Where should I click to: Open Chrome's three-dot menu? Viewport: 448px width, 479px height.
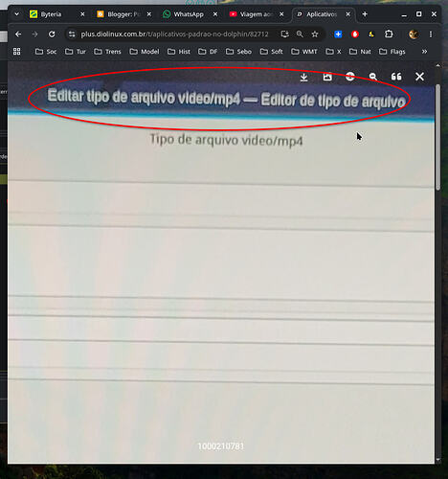tap(431, 34)
